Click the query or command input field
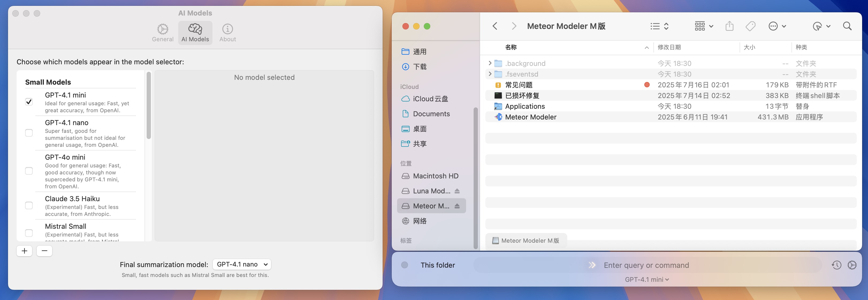 (x=647, y=265)
